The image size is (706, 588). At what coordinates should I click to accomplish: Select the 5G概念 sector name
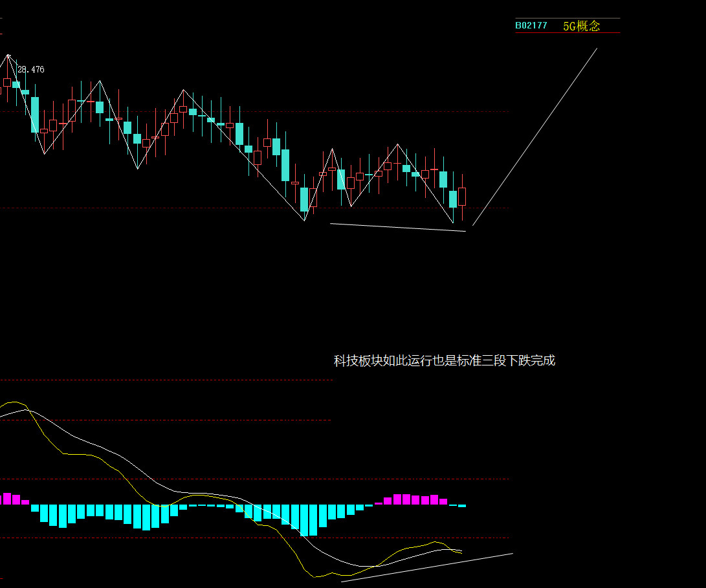tap(581, 26)
